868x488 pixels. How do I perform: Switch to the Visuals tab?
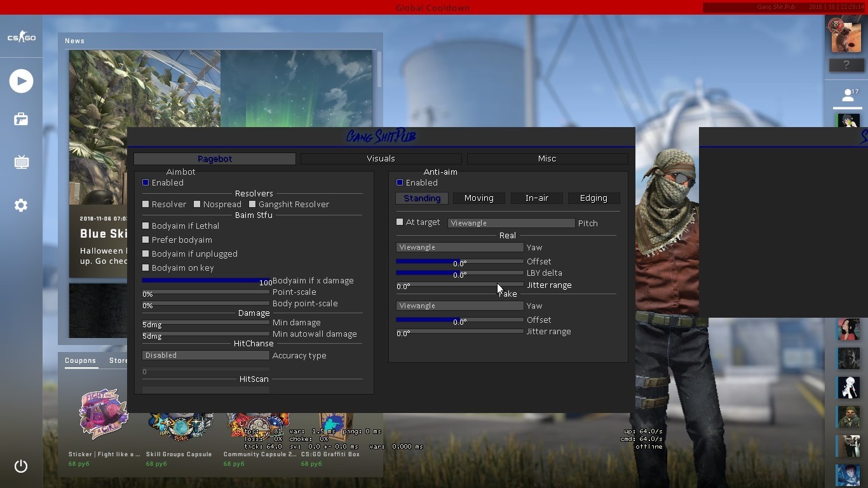click(381, 159)
